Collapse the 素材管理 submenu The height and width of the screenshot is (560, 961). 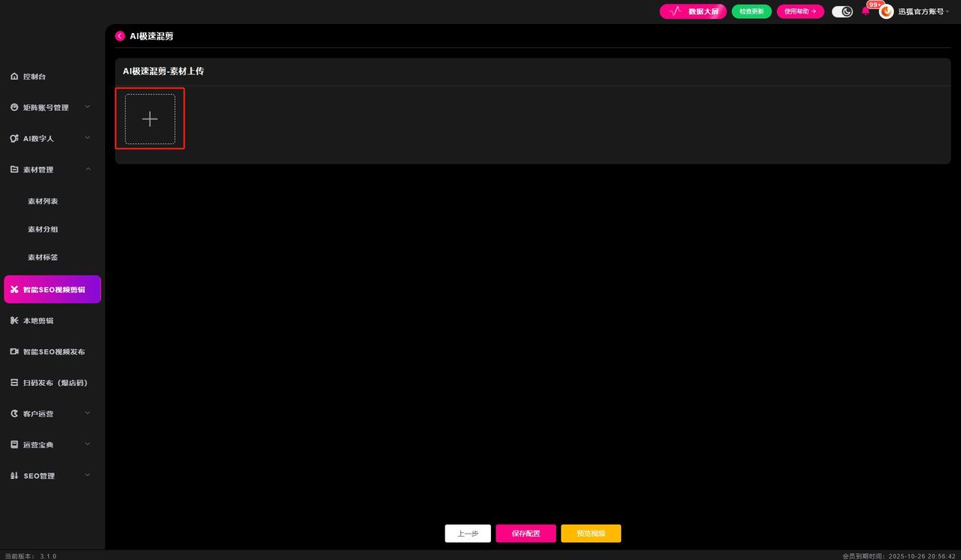click(x=87, y=170)
